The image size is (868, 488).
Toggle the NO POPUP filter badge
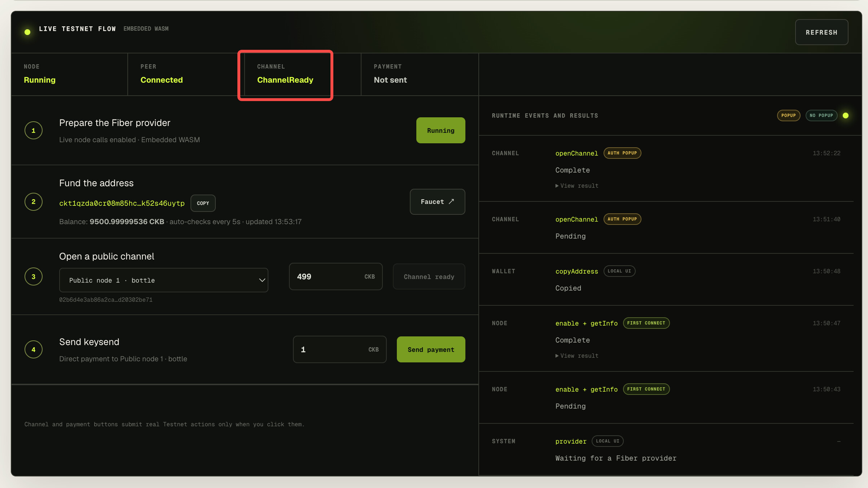(x=821, y=116)
